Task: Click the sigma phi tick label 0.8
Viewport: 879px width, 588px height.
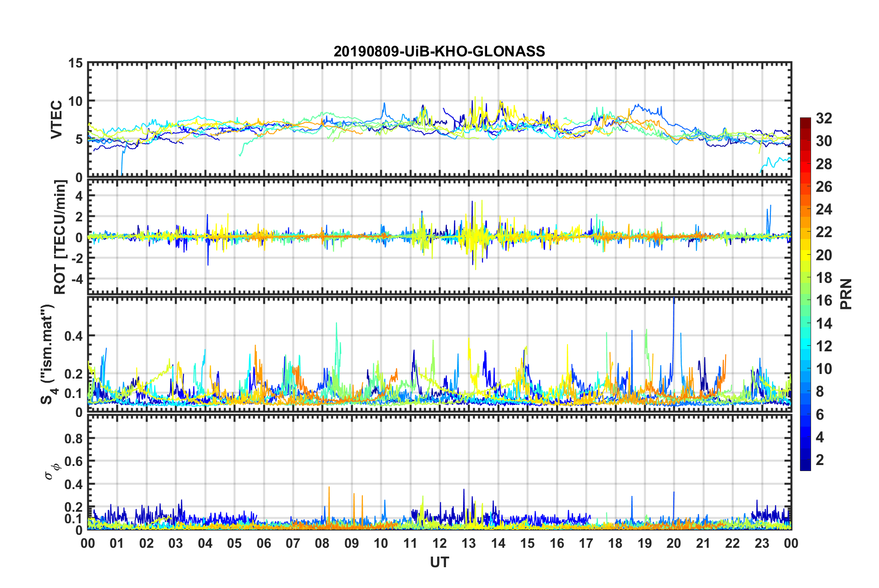Action: point(74,438)
